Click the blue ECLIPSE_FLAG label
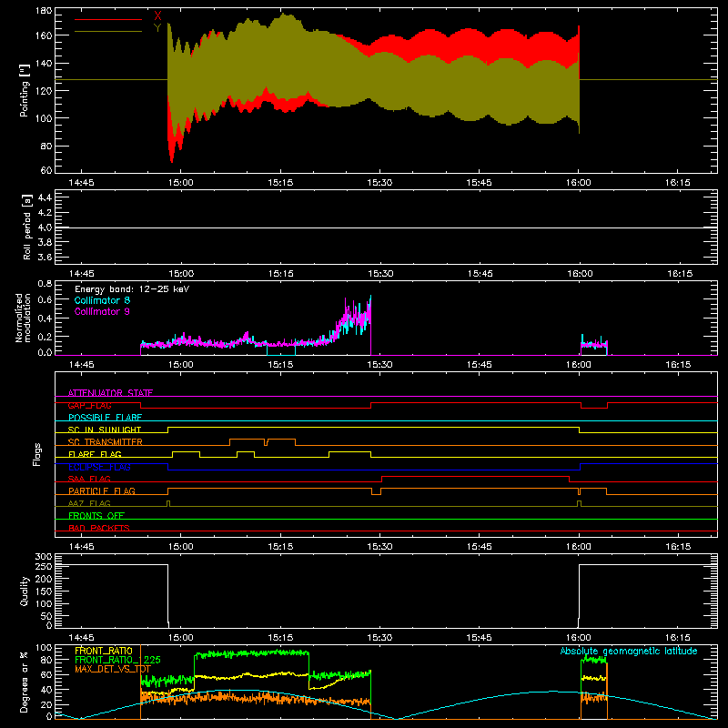The width and height of the screenshot is (728, 728). (99, 467)
